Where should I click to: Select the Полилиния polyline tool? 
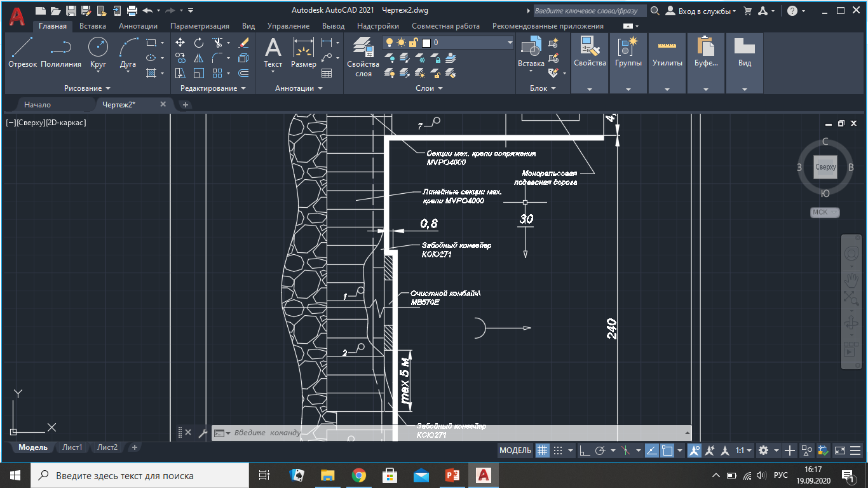61,52
